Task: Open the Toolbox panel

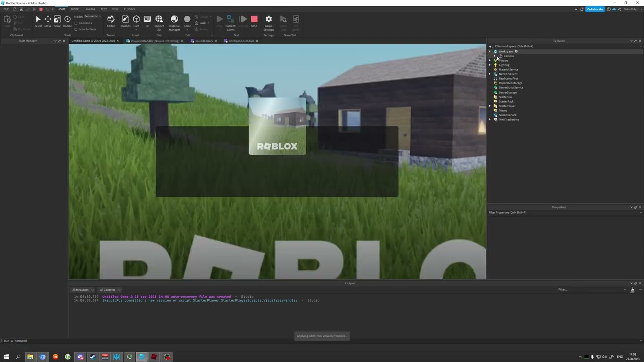Action: tap(125, 20)
